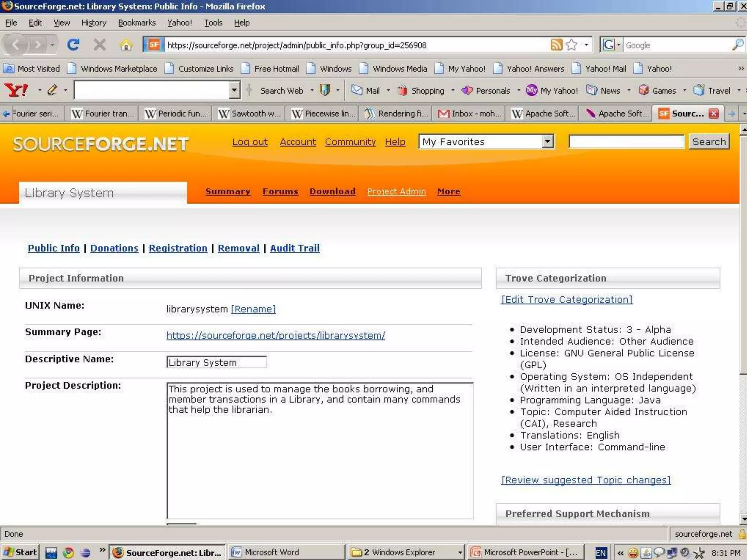Click the Forums navigation link
Image resolution: width=747 pixels, height=560 pixels.
point(280,191)
